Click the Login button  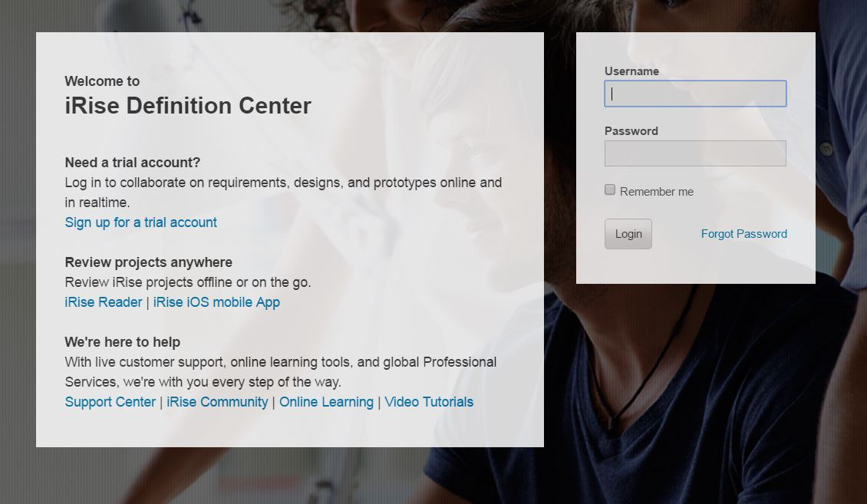(x=628, y=234)
